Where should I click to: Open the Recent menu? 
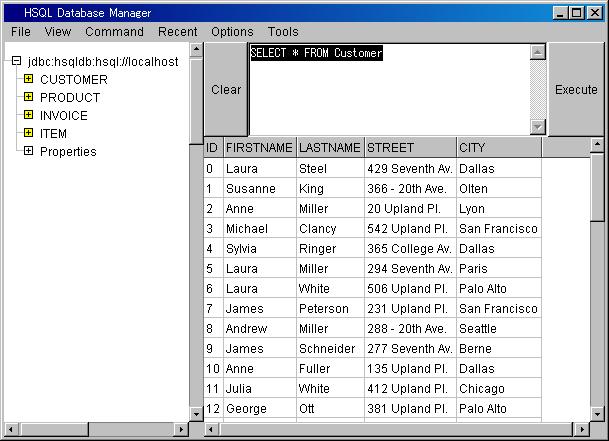click(x=177, y=32)
